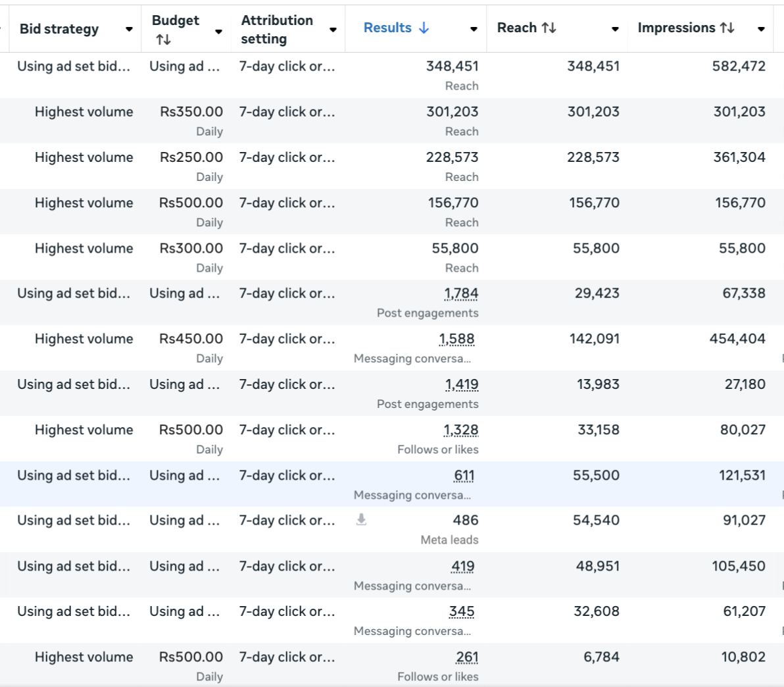
Task: Open the Budget column dropdown arrow
Action: point(218,31)
